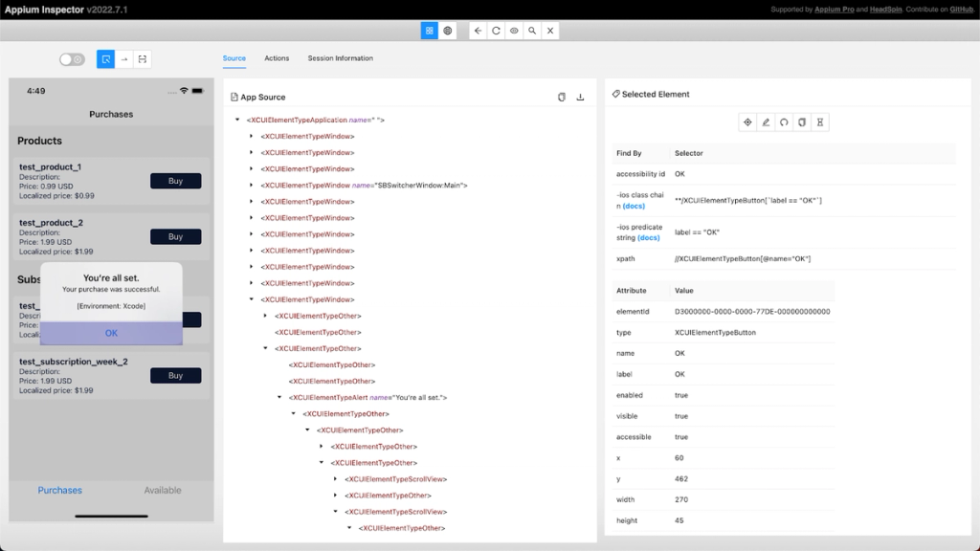Copy App Source XML to clipboard
The width and height of the screenshot is (980, 551).
[561, 97]
